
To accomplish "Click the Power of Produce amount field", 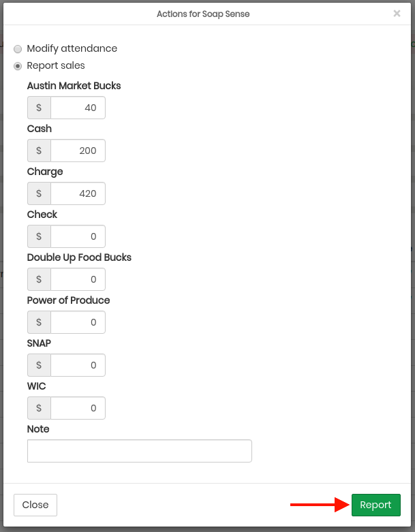I will pyautogui.click(x=78, y=322).
